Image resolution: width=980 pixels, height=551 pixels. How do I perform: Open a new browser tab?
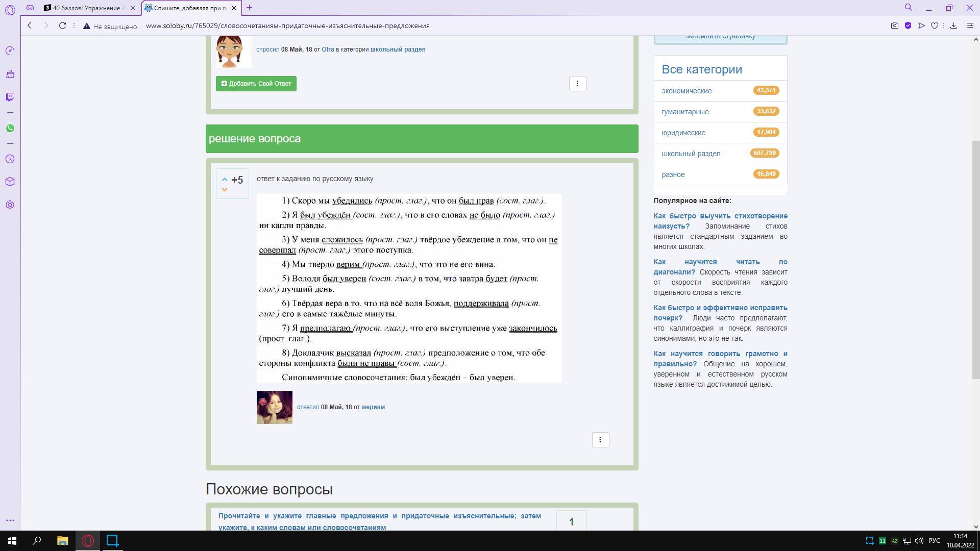[x=249, y=8]
